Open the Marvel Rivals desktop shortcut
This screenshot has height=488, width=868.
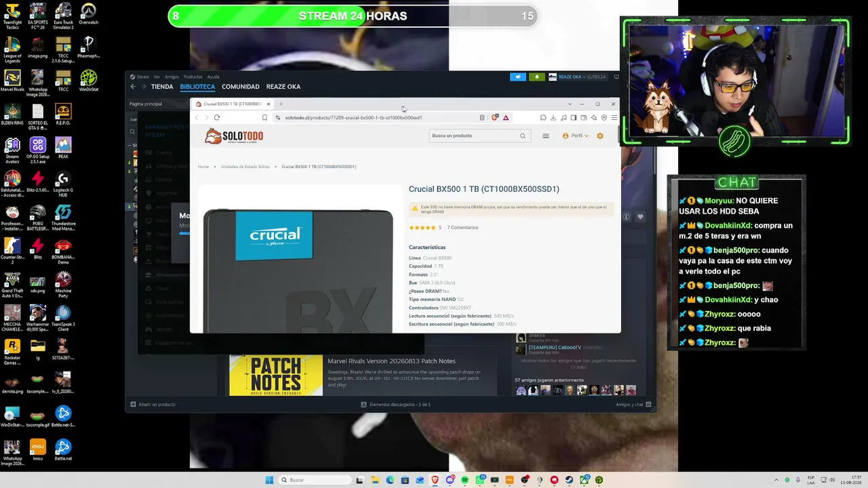point(12,81)
